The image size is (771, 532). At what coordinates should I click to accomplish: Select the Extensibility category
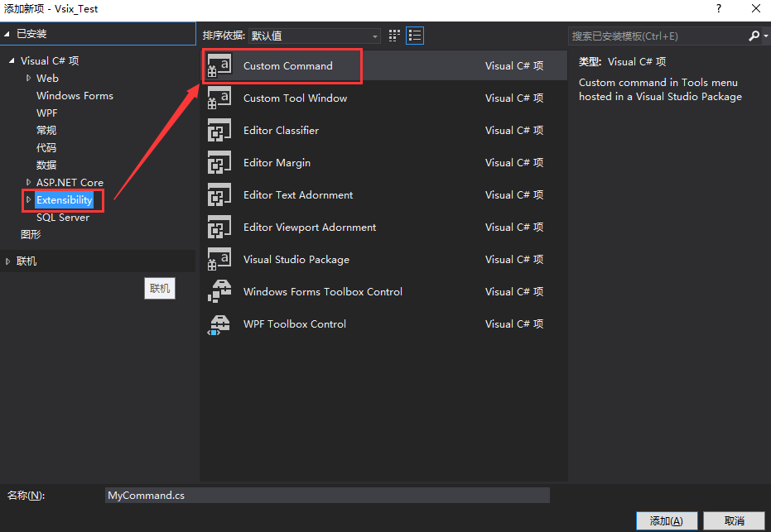65,200
